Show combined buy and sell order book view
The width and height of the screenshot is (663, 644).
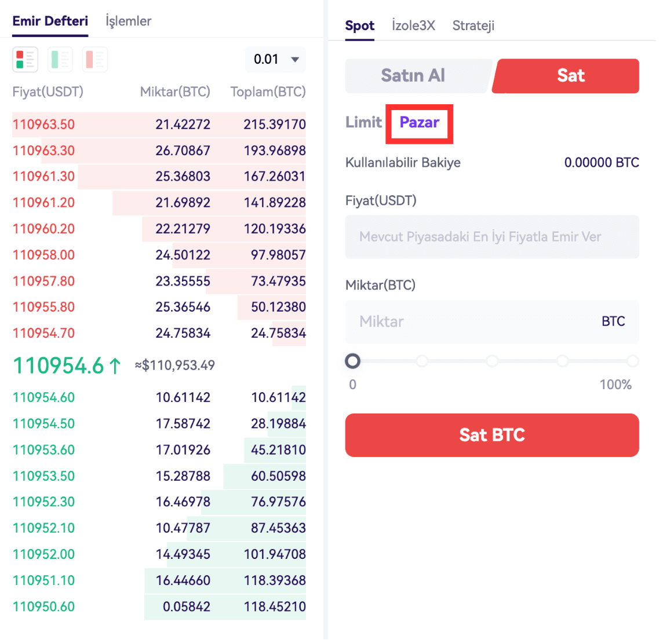pos(25,60)
